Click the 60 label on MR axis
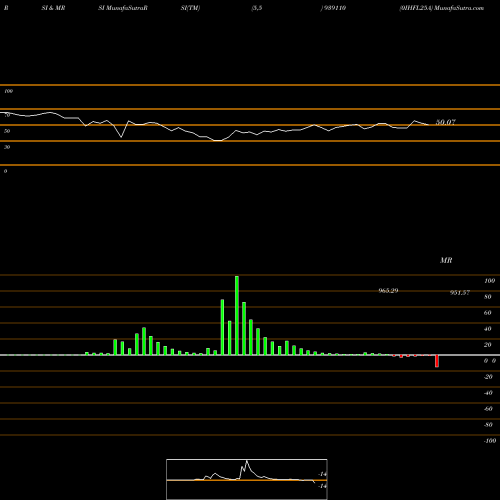Image resolution: width=500 pixels, height=500 pixels. click(x=488, y=313)
